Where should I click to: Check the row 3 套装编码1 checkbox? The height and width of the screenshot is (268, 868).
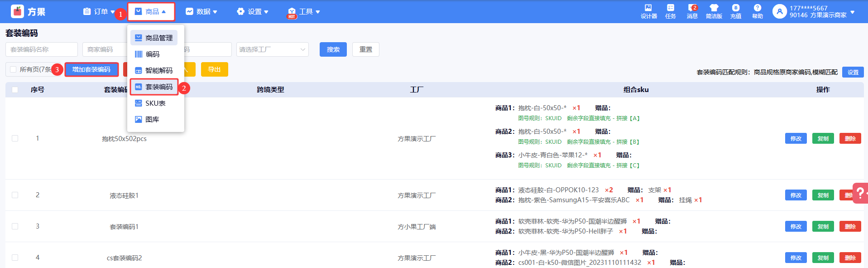[x=15, y=226]
